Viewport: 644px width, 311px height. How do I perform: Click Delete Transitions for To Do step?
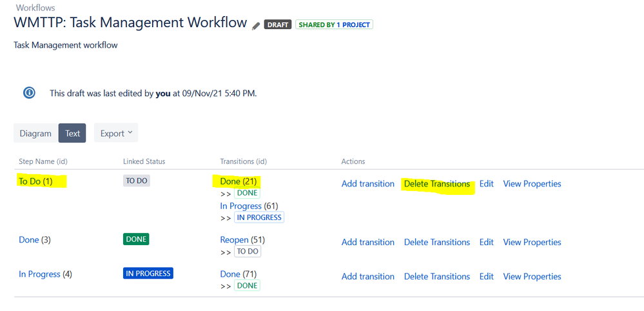[x=437, y=184]
